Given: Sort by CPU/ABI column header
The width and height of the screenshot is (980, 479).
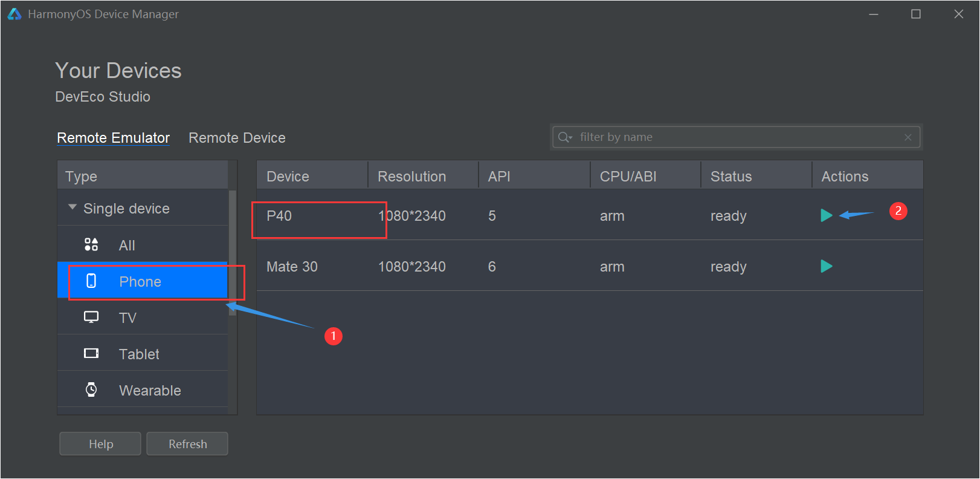Looking at the screenshot, I should pos(645,176).
